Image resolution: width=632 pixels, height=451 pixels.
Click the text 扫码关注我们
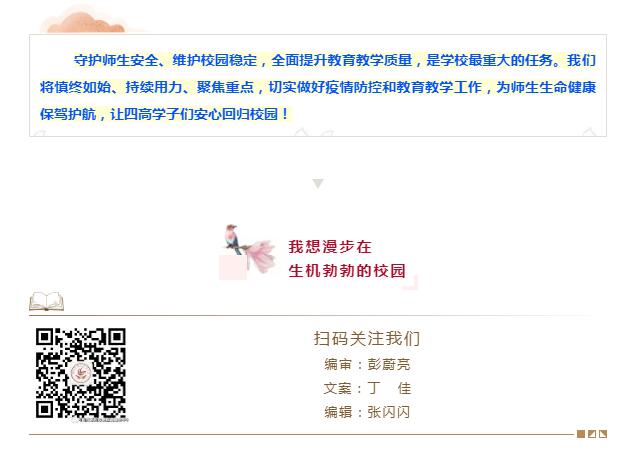coord(367,339)
